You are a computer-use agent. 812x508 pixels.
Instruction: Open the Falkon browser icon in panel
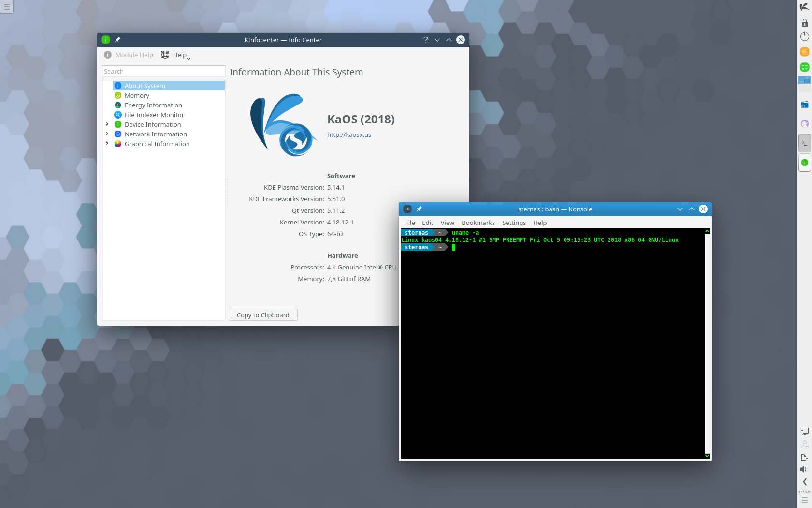click(804, 124)
